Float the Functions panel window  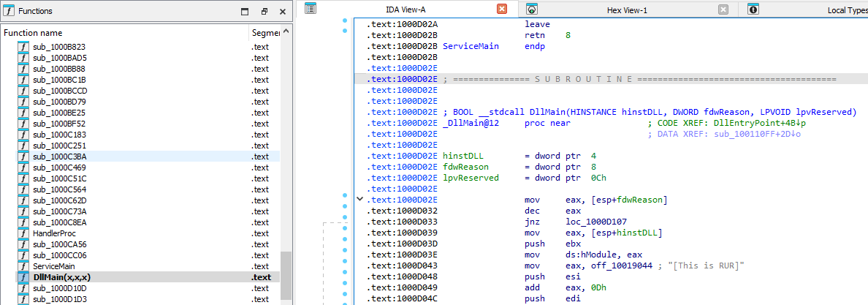[x=264, y=12]
